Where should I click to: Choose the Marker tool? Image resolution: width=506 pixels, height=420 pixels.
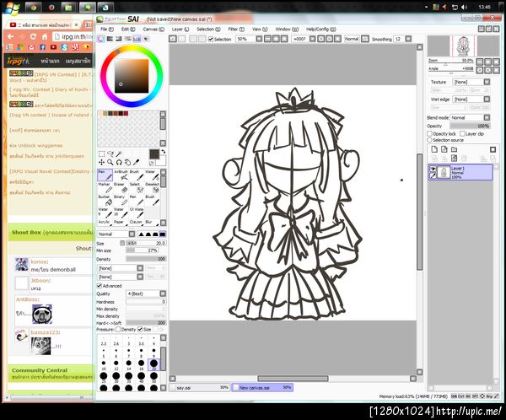pyautogui.click(x=105, y=187)
